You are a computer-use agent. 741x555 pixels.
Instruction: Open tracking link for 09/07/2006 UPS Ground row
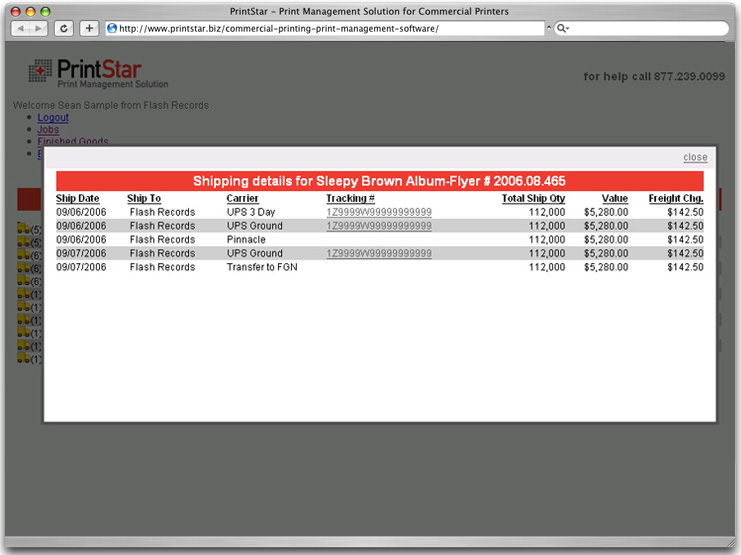pos(379,253)
